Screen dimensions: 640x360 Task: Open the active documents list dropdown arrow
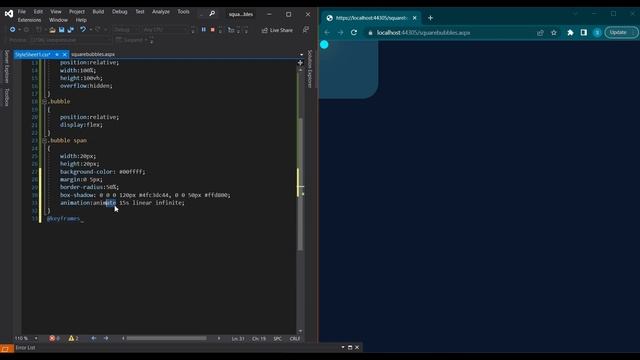tap(301, 54)
